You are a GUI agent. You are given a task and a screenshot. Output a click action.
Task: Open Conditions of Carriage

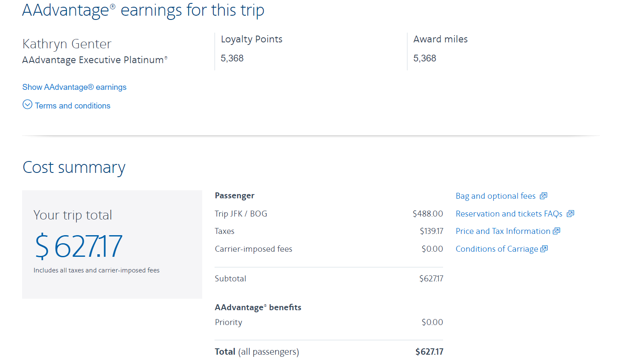pyautogui.click(x=496, y=249)
